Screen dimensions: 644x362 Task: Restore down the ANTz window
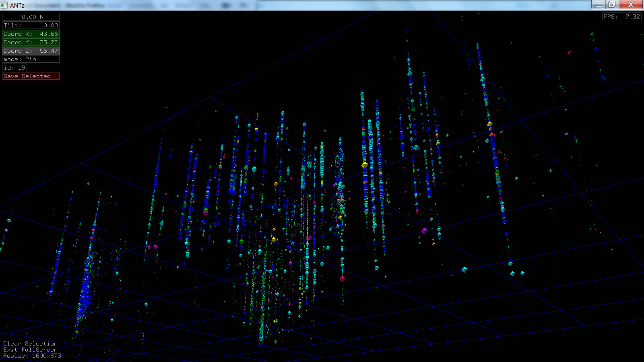pyautogui.click(x=611, y=4)
